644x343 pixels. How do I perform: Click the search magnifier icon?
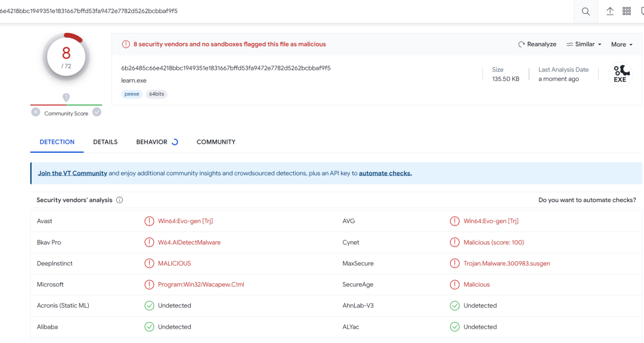tap(586, 11)
